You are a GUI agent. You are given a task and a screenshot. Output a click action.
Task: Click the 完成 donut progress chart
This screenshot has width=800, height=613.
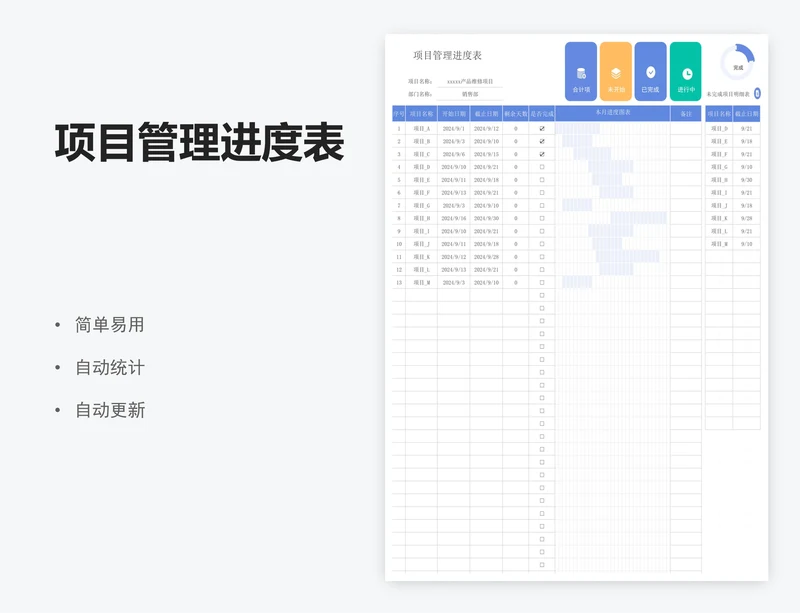(x=738, y=62)
